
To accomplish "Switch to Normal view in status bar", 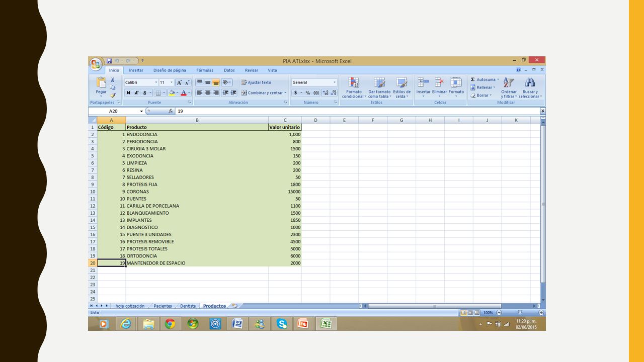I will pos(463,313).
